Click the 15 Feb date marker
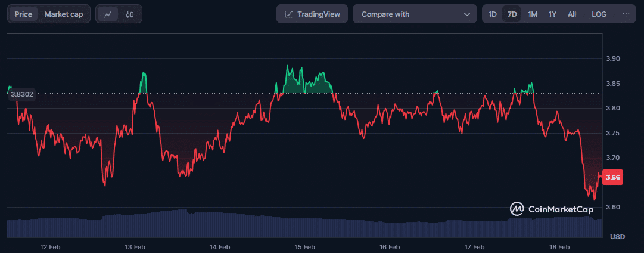644x253 pixels. click(x=305, y=246)
